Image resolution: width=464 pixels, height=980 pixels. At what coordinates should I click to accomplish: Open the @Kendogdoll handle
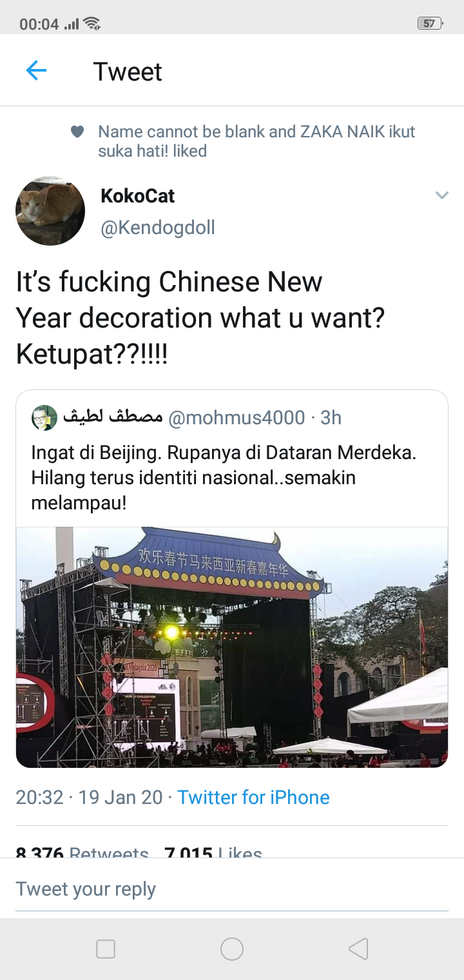[158, 228]
